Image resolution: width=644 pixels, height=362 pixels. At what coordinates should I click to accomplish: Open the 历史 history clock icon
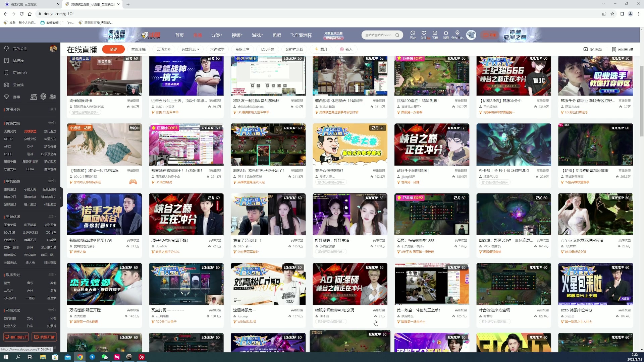click(413, 33)
